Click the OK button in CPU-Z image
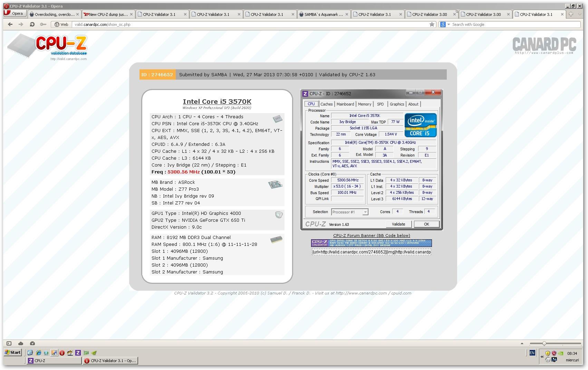 click(426, 224)
